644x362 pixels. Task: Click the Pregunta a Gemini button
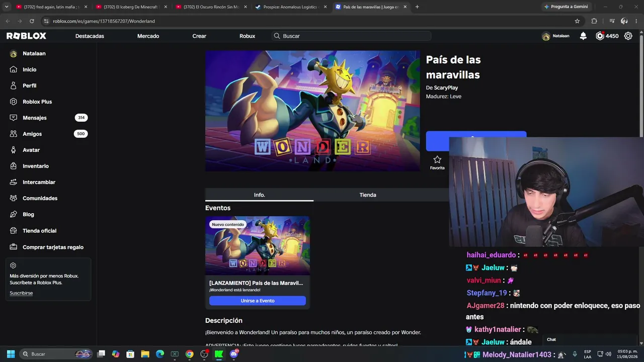[x=566, y=7]
